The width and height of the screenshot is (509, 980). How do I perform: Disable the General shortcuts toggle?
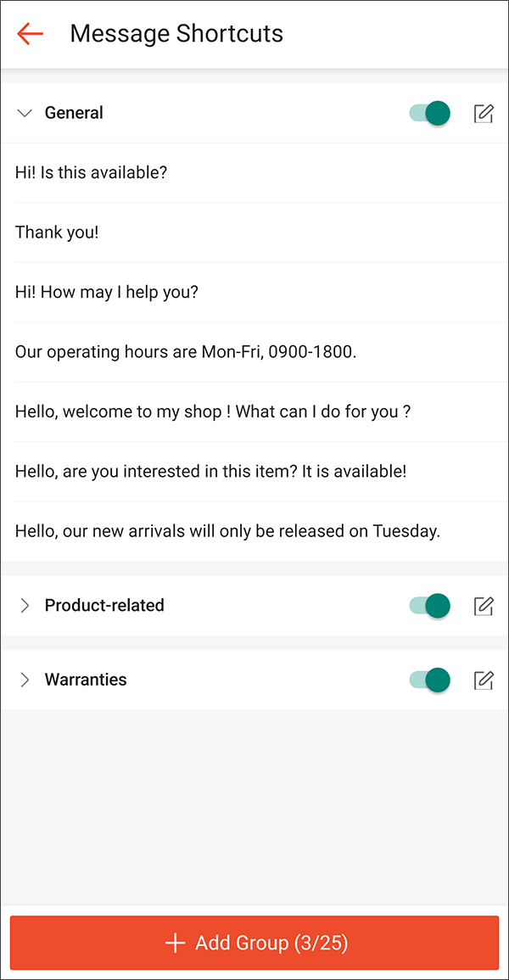(x=428, y=112)
